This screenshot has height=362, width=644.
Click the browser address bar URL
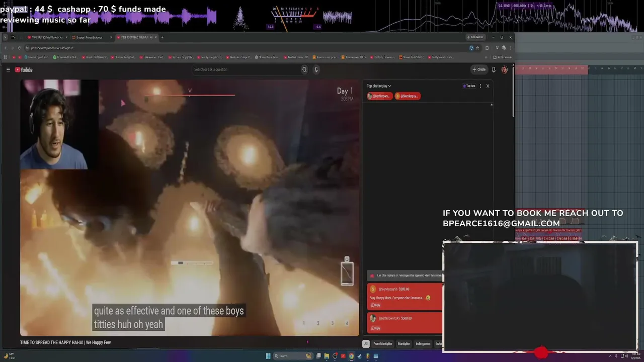coord(52,48)
